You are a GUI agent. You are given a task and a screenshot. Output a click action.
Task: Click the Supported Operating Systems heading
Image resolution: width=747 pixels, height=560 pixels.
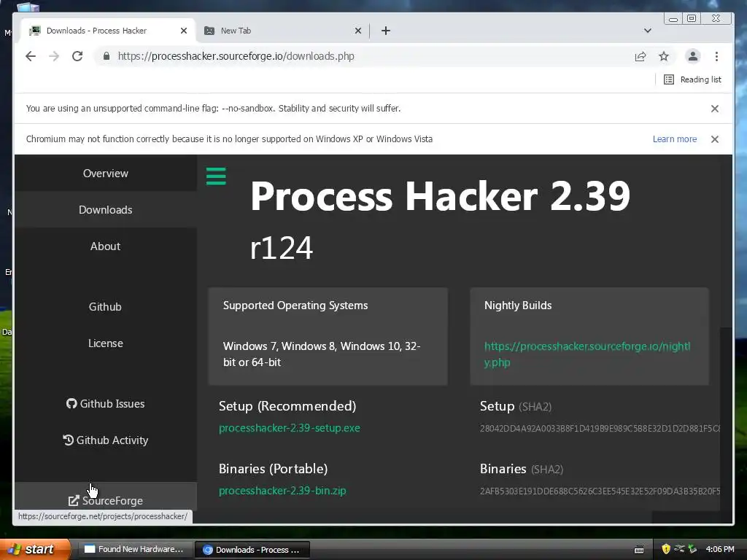pos(295,306)
